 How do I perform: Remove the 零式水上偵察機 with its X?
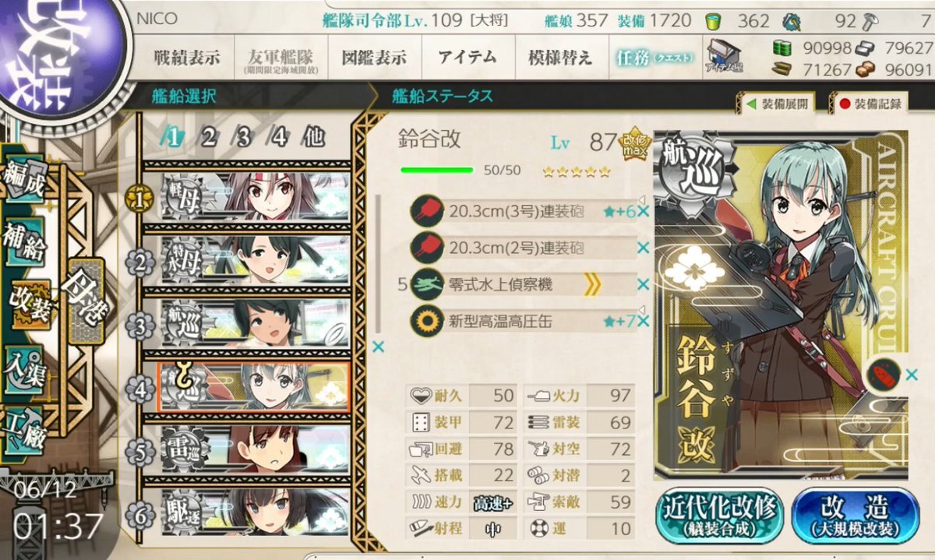[x=643, y=285]
